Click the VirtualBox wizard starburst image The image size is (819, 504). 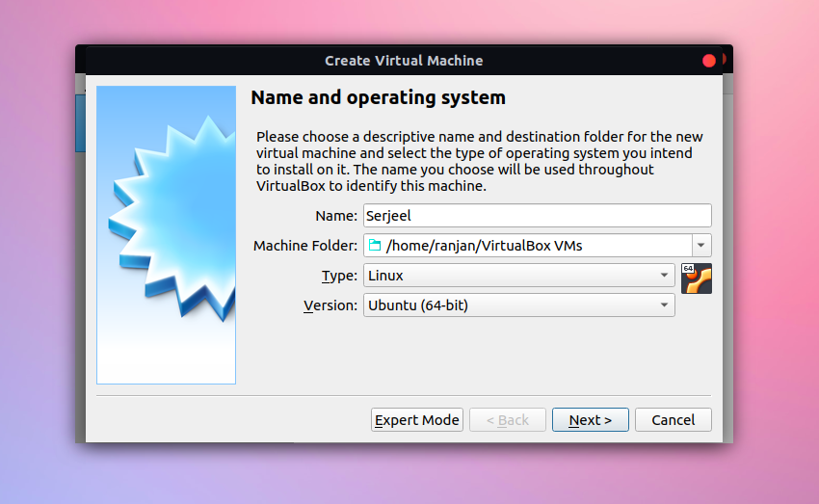pyautogui.click(x=166, y=235)
